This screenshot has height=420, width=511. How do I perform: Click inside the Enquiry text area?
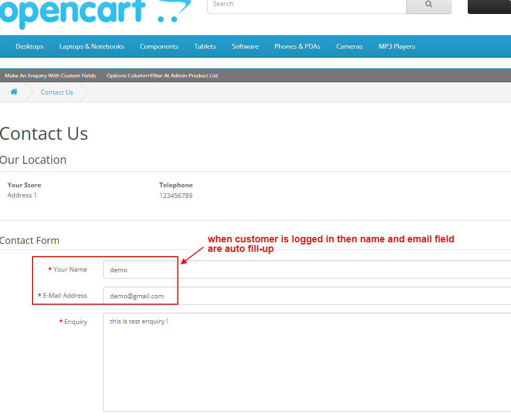307,362
